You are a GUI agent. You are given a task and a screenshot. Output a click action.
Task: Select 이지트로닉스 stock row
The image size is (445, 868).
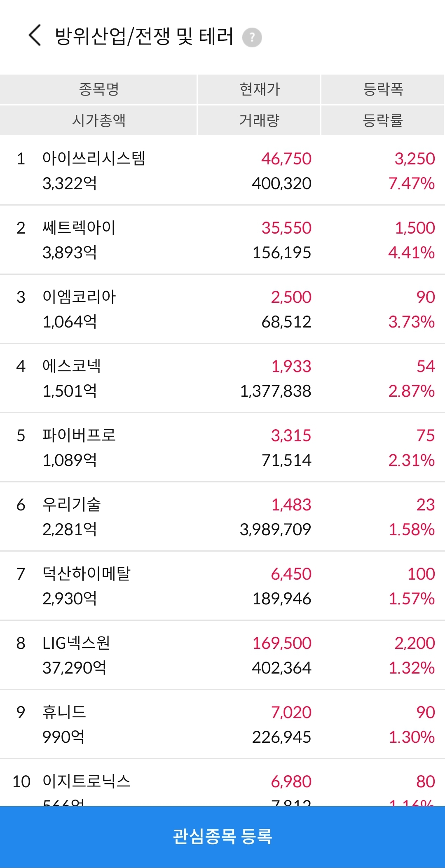[x=222, y=783]
